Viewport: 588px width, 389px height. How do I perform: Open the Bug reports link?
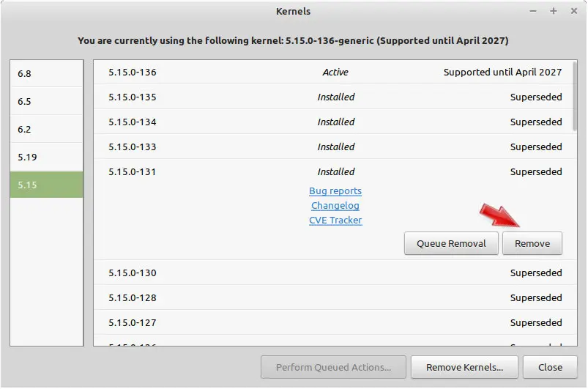[x=335, y=191]
